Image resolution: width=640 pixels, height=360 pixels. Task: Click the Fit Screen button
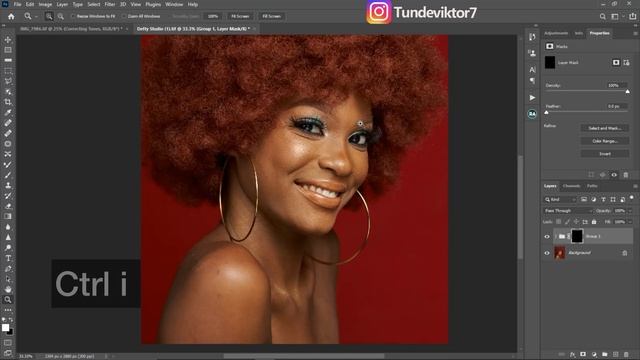click(240, 16)
